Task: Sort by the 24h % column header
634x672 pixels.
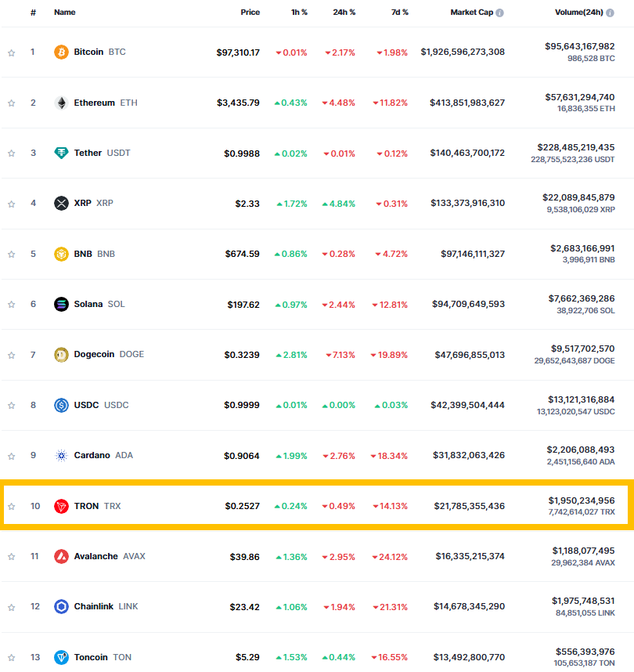Action: point(344,13)
